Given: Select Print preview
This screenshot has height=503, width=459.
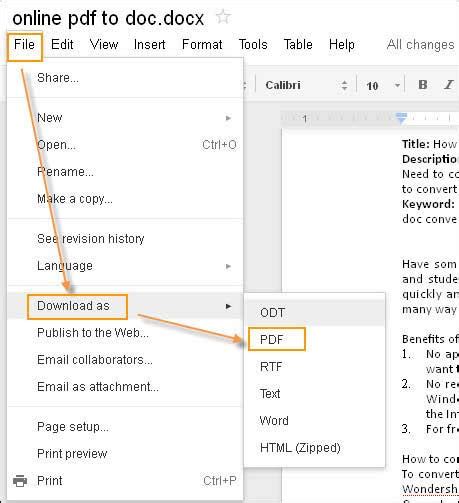Looking at the screenshot, I should (125, 454).
